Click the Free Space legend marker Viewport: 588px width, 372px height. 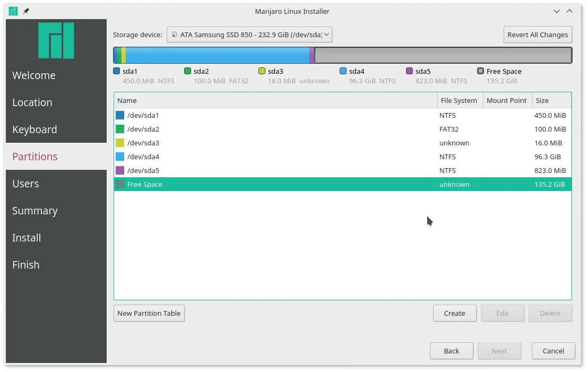point(480,71)
